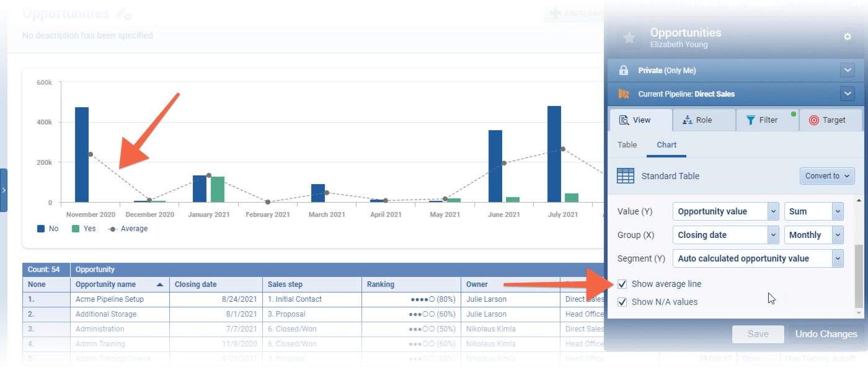
Task: Click the favorite star icon
Action: click(629, 38)
